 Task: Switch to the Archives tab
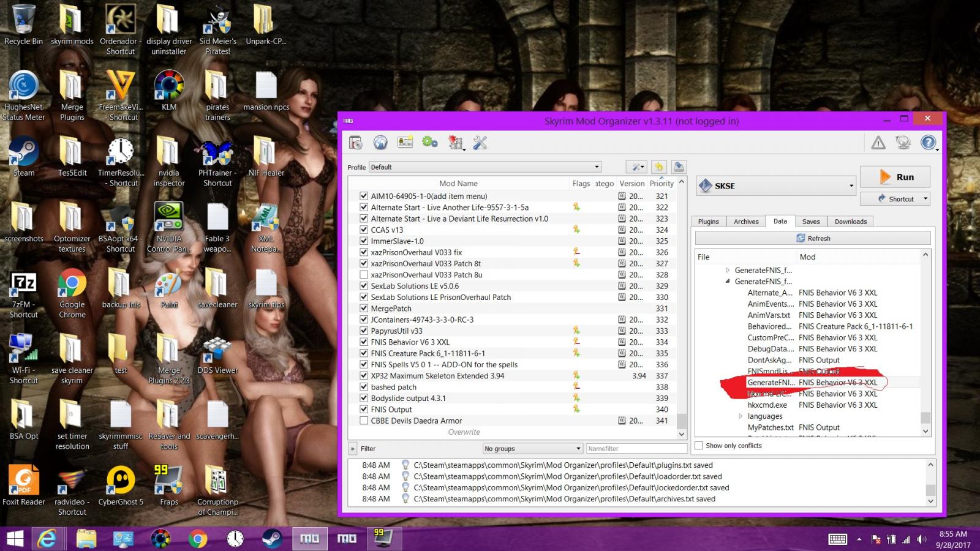[x=746, y=222]
